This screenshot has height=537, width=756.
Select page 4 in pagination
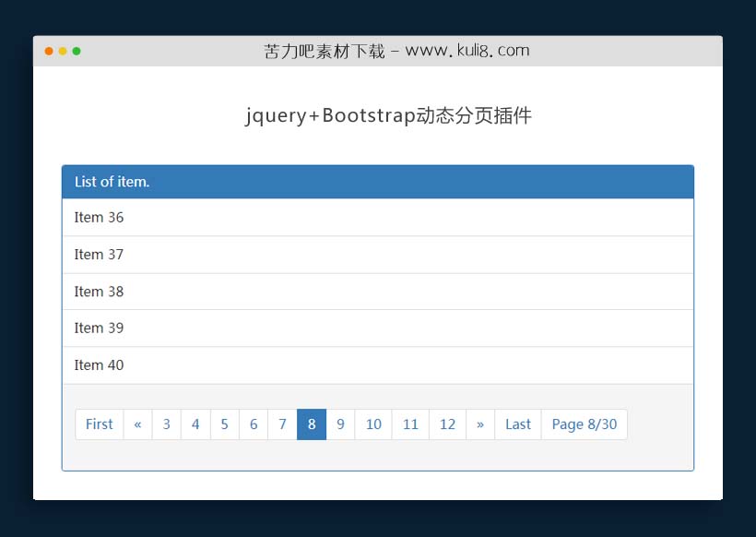click(x=195, y=424)
